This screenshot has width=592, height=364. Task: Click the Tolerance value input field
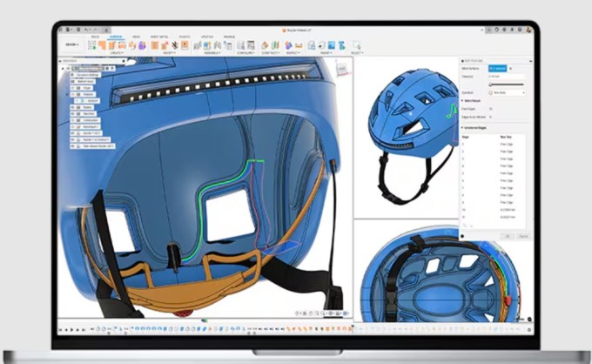pyautogui.click(x=507, y=77)
